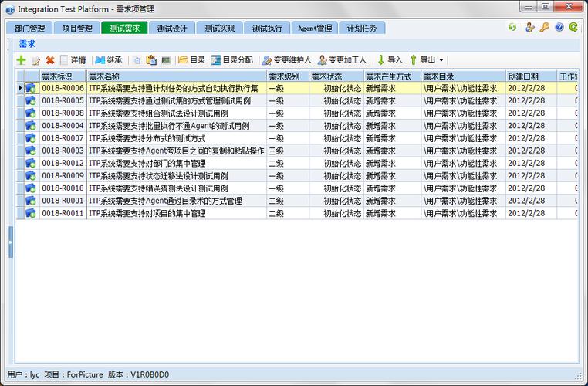The width and height of the screenshot is (588, 386).
Task: Click the 导入 import button
Action: (x=390, y=60)
